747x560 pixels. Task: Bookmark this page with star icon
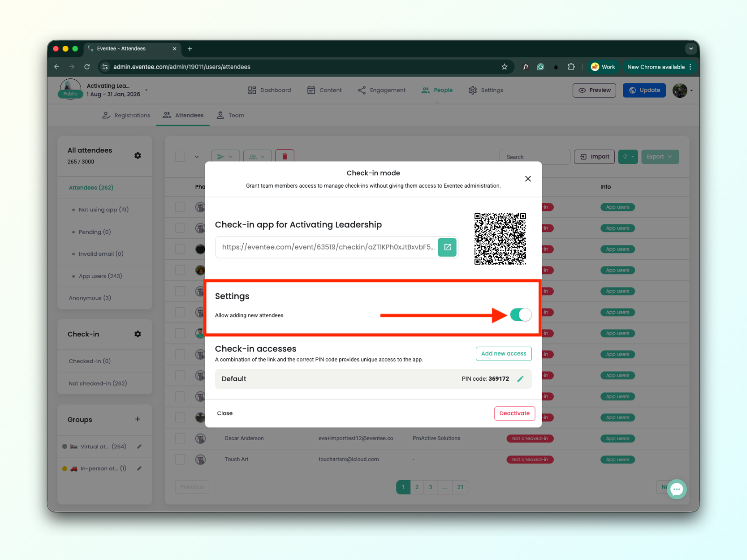click(x=504, y=67)
